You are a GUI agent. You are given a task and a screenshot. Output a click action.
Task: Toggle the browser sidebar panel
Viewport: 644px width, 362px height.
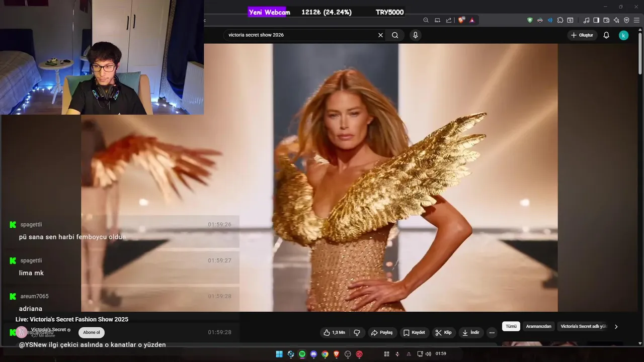click(596, 20)
